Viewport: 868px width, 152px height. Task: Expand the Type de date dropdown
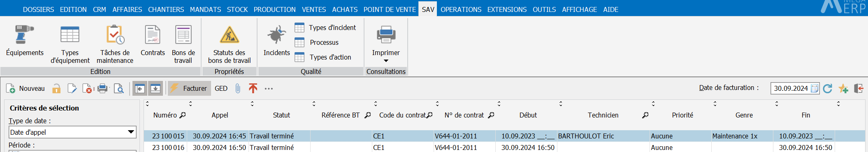click(131, 132)
